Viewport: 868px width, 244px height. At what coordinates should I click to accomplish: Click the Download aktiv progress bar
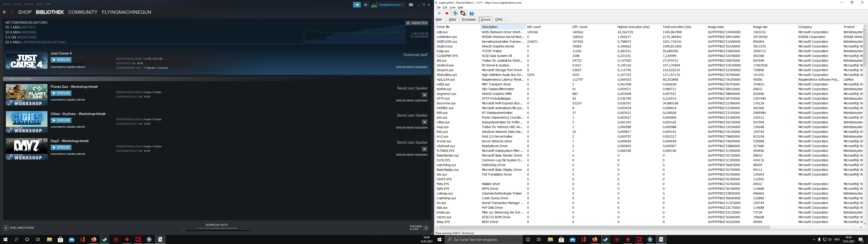[x=217, y=230]
